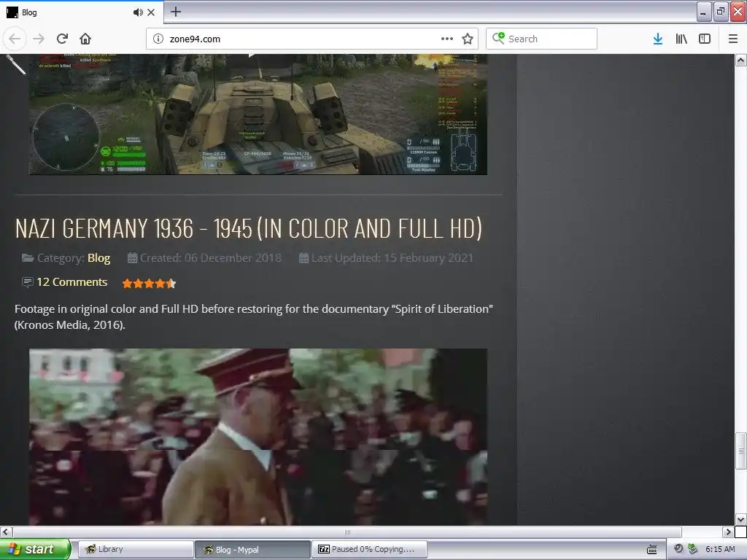The width and height of the screenshot is (747, 560).
Task: Open a new tab
Action: pyautogui.click(x=176, y=12)
